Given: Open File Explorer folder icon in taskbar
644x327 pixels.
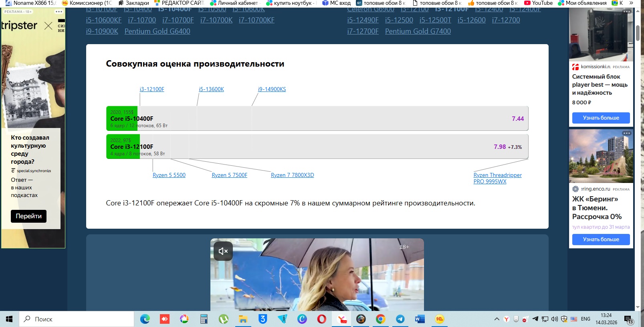Looking at the screenshot, I should coord(243,319).
